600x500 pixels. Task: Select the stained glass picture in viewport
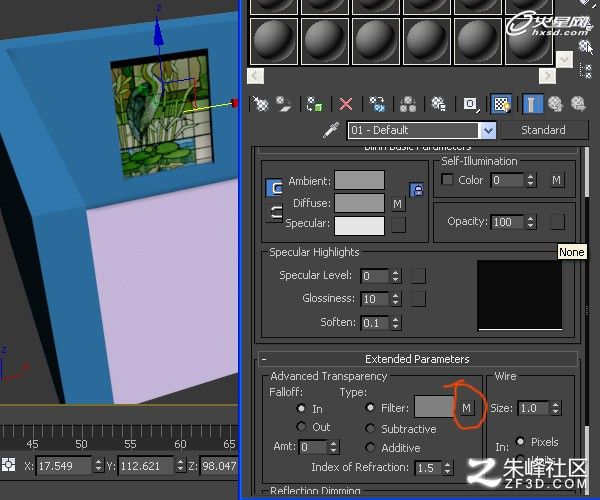click(x=161, y=114)
